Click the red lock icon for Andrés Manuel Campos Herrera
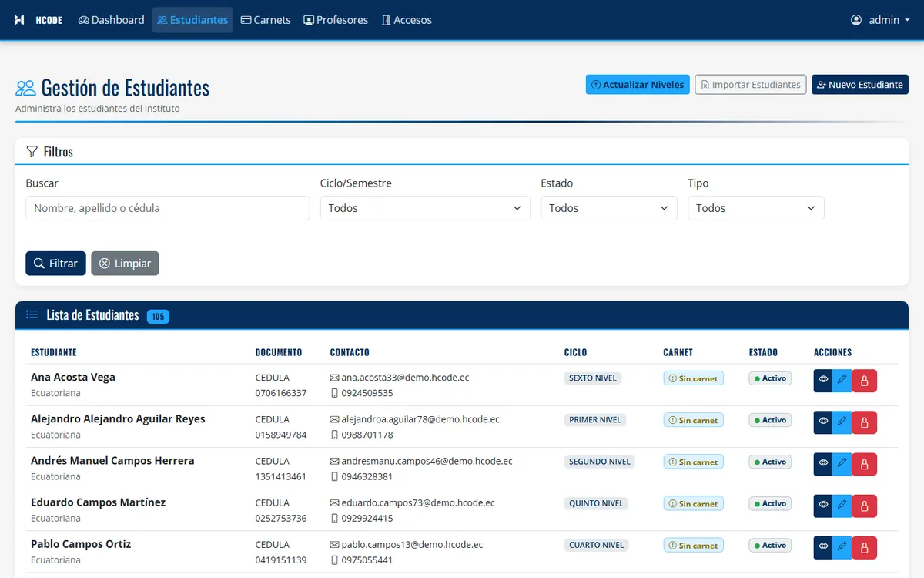Viewport: 924px width, 578px height. click(864, 464)
